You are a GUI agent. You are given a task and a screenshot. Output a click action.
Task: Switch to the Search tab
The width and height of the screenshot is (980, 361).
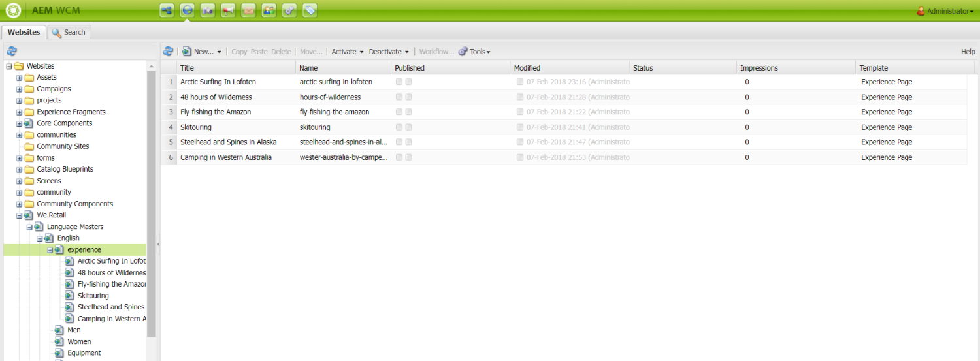(69, 32)
